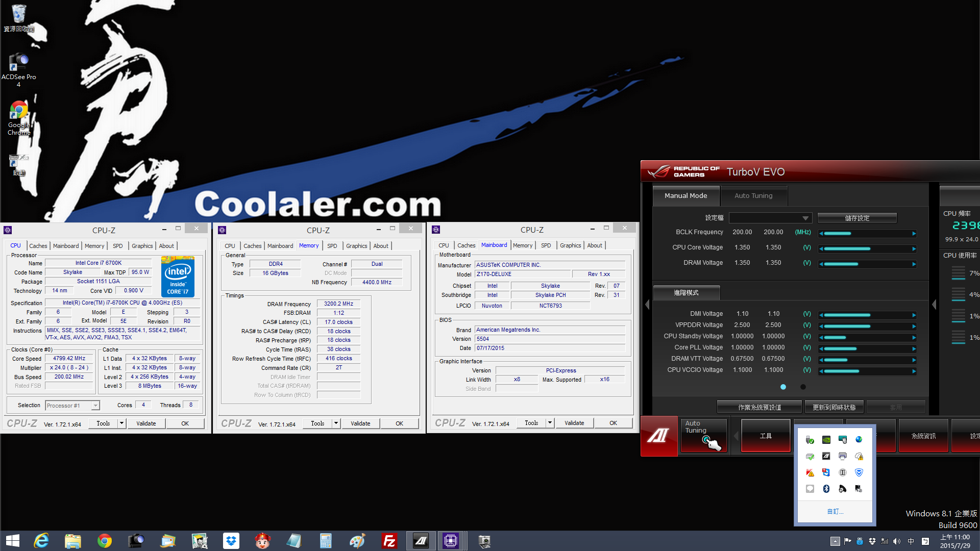Viewport: 980px width, 551px height.
Task: Expand Tools dropdown arrow in right CPU-Z
Action: pyautogui.click(x=550, y=423)
